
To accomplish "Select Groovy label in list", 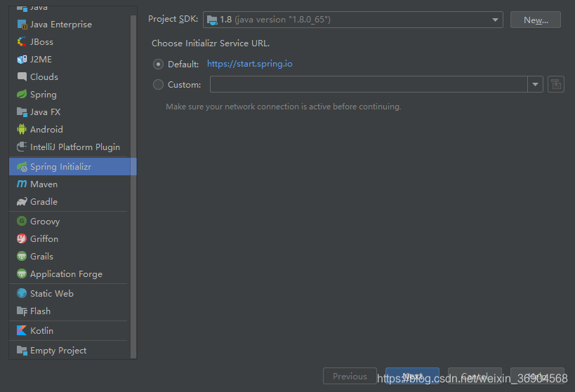I will point(45,222).
